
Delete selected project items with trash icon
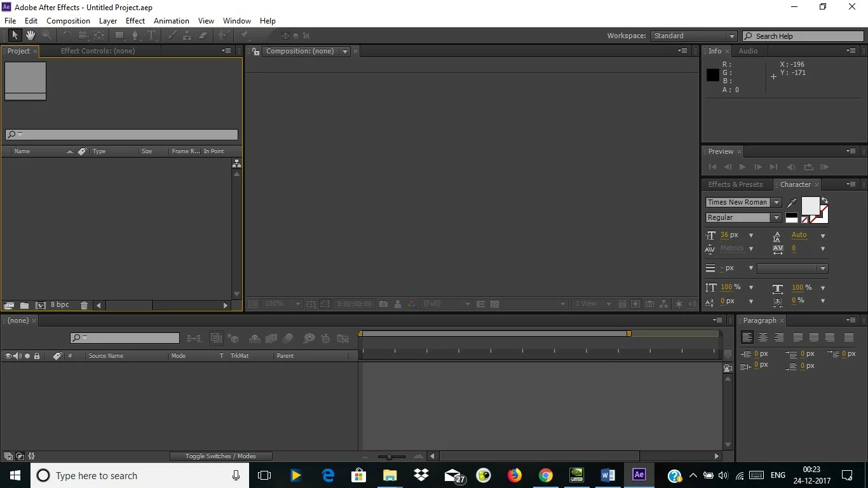tap(84, 306)
